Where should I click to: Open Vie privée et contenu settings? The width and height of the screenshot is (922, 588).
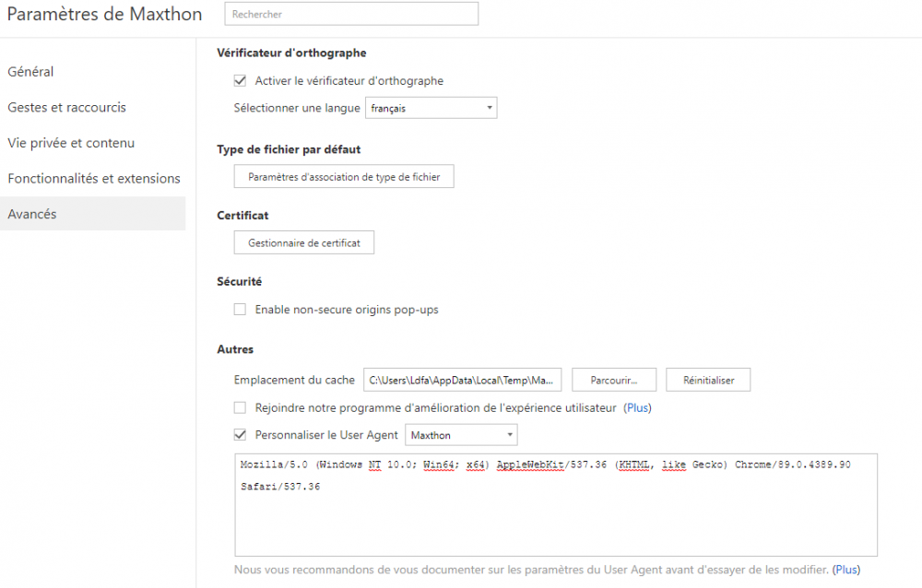71,143
